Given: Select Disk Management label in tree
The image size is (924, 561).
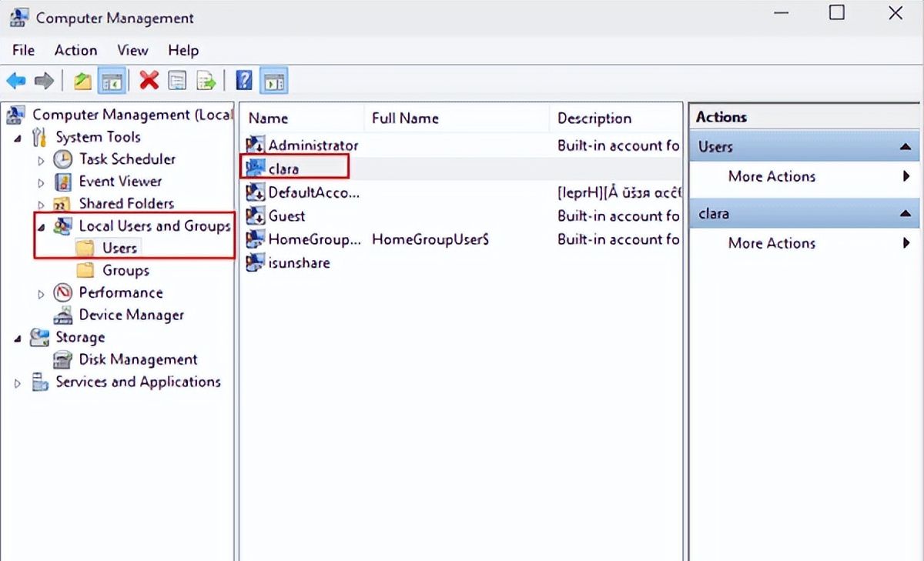Looking at the screenshot, I should tap(138, 360).
